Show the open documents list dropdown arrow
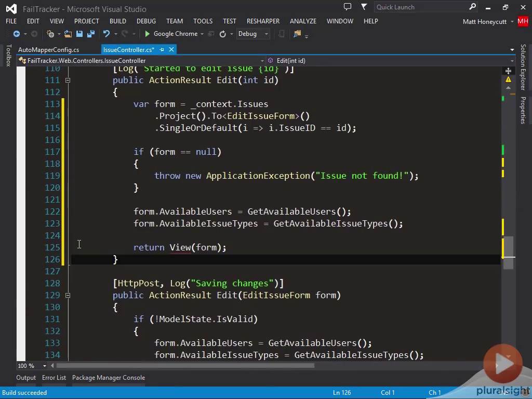The height and width of the screenshot is (399, 532). 512,50
